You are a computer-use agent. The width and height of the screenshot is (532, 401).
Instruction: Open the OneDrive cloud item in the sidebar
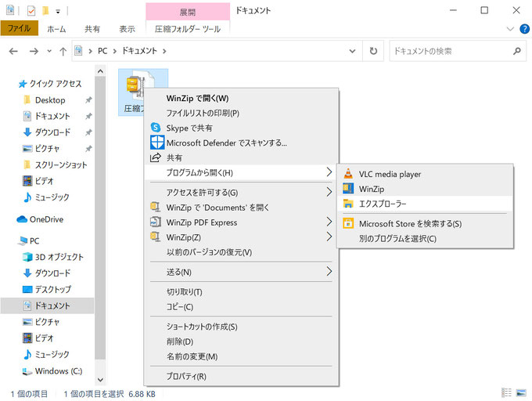(x=40, y=219)
